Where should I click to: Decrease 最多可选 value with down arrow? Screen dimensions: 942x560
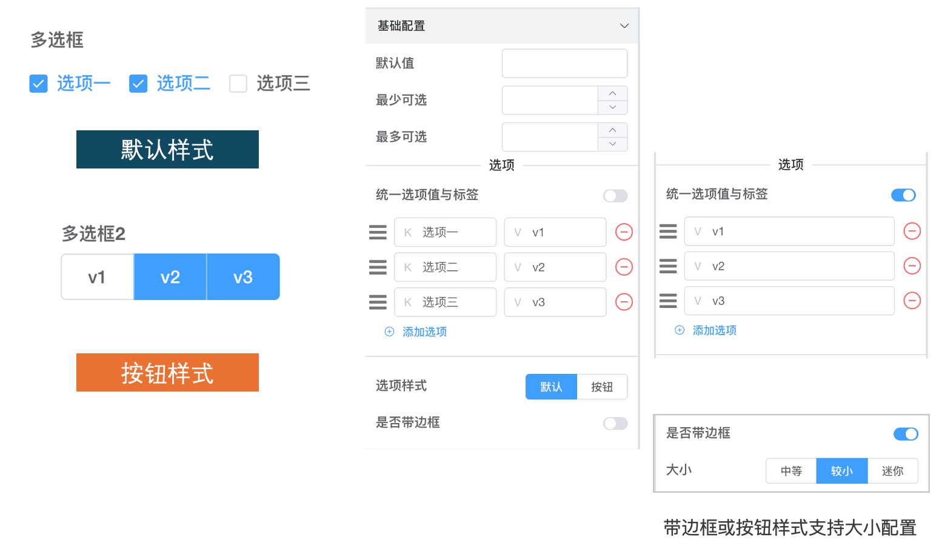[x=612, y=144]
